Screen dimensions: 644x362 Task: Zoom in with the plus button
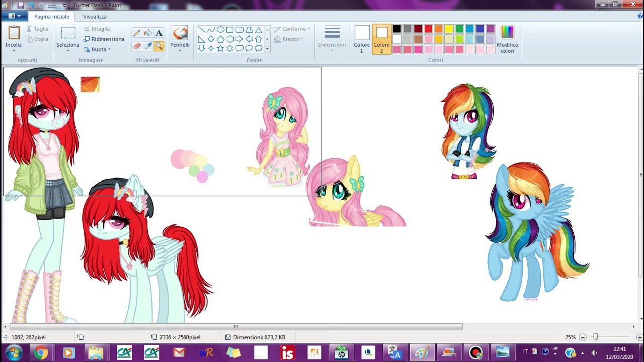[x=639, y=337]
